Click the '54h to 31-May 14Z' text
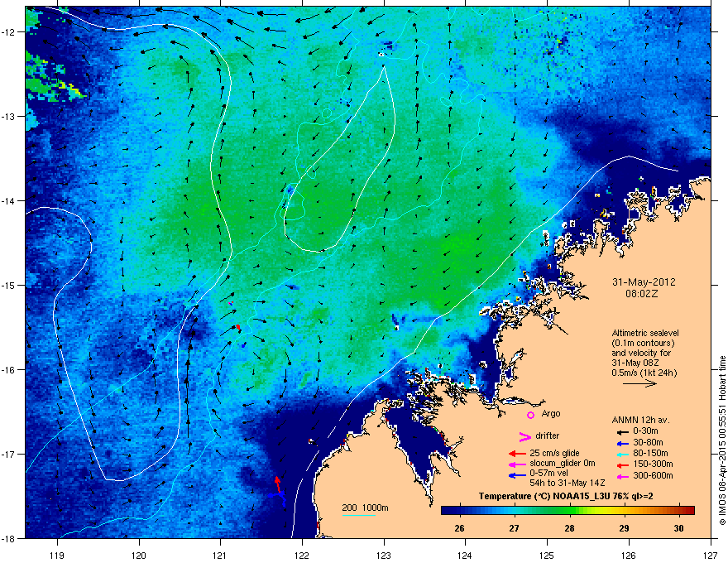 click(x=568, y=483)
